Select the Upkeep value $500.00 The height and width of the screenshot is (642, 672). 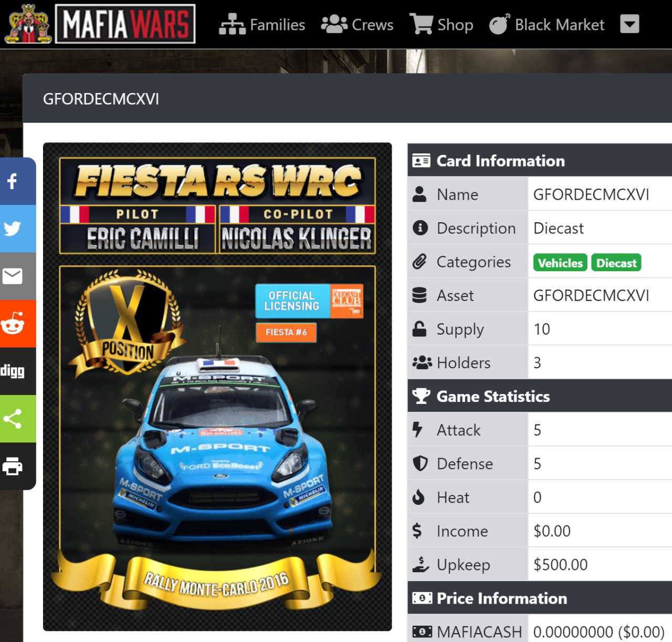tap(561, 564)
